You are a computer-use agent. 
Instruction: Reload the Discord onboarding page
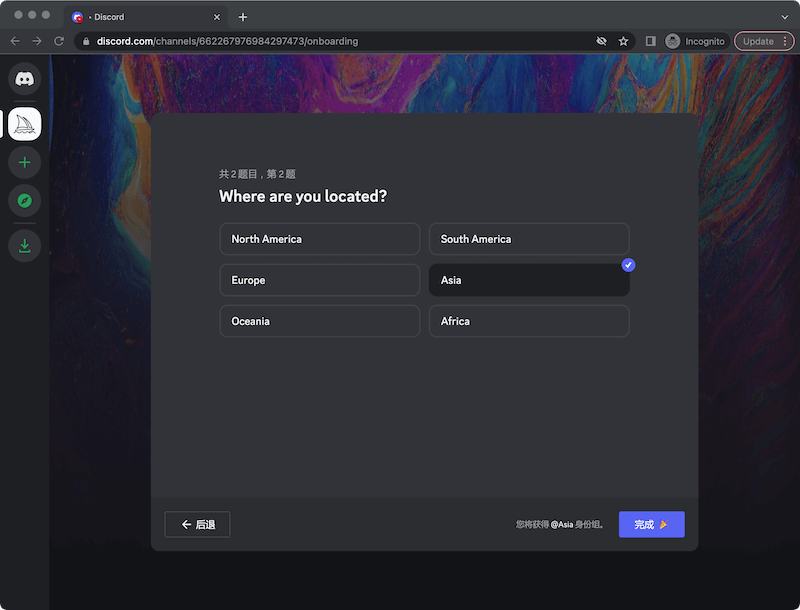(59, 41)
